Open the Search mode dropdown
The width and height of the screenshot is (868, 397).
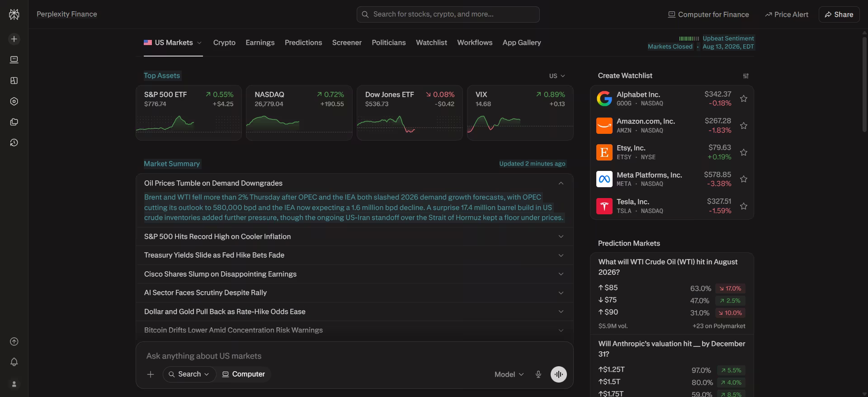pyautogui.click(x=189, y=374)
